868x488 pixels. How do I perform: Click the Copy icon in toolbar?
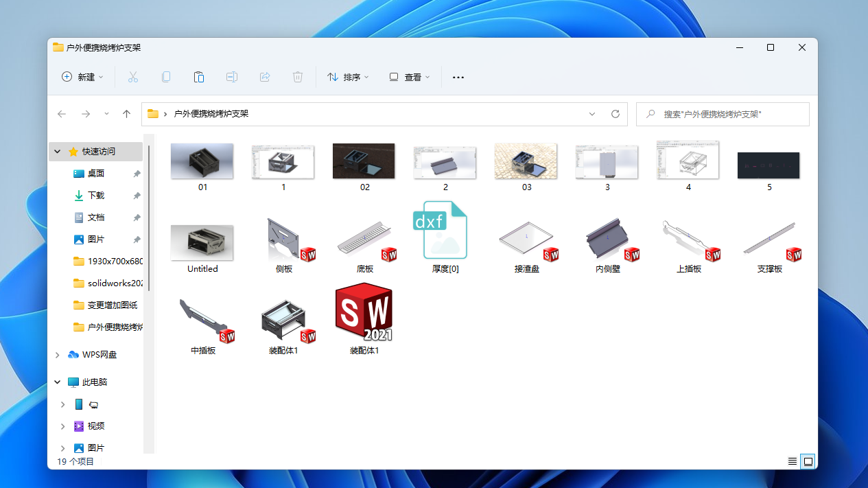click(x=166, y=77)
